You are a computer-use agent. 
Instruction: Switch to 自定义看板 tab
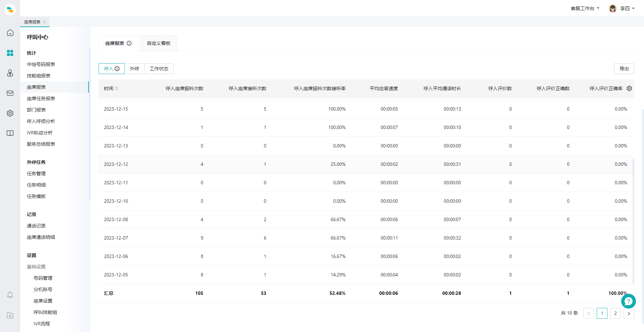[x=159, y=43]
